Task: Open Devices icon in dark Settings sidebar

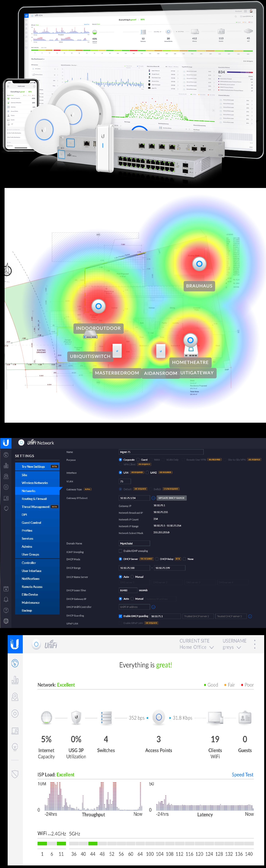Action: tap(6, 487)
